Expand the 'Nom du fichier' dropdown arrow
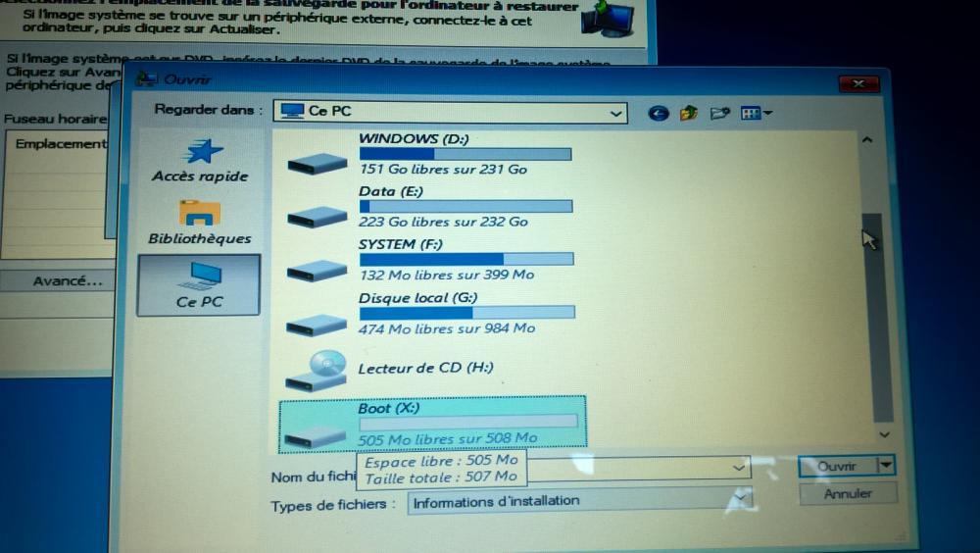 (x=739, y=468)
